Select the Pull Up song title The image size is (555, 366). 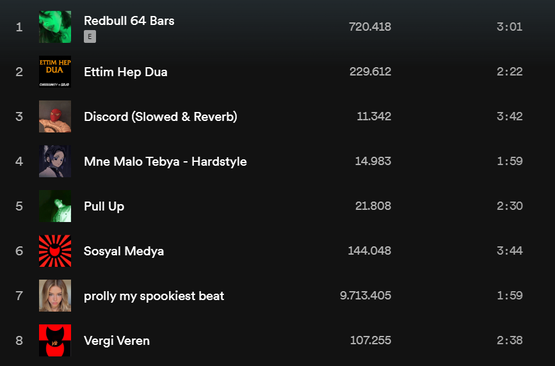(104, 206)
